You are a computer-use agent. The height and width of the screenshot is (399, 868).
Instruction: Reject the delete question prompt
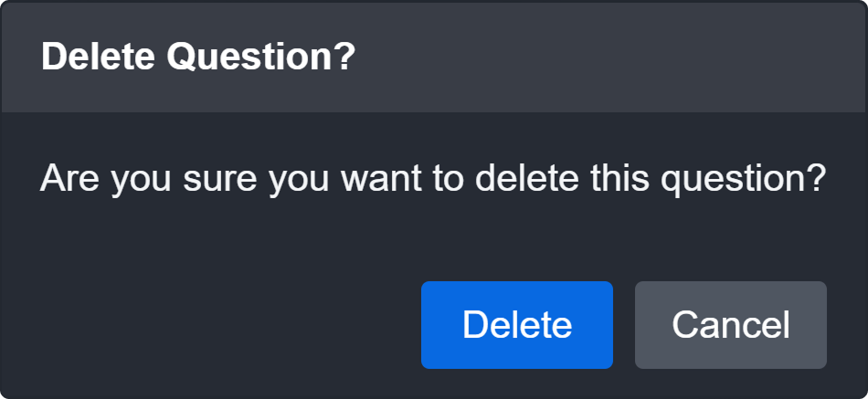[730, 325]
